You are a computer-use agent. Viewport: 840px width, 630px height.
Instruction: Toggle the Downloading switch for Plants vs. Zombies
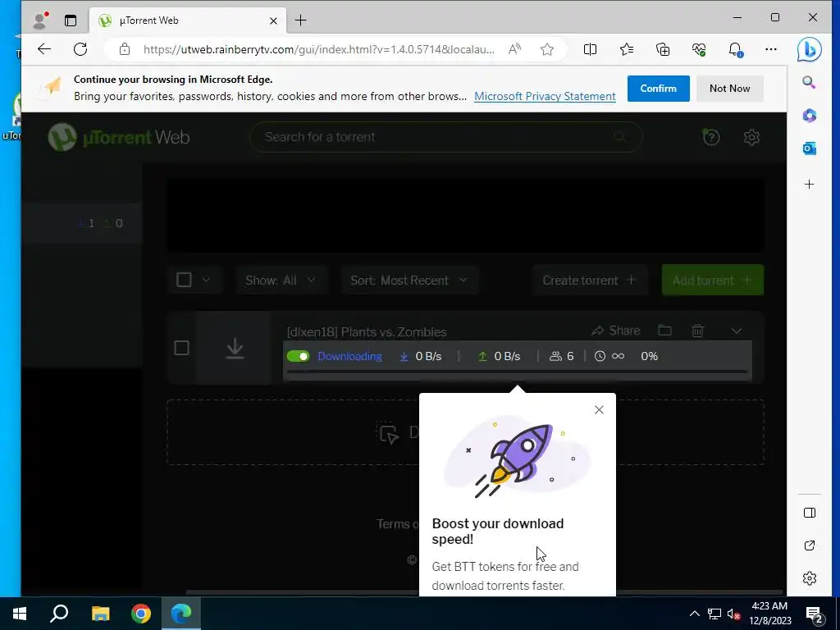298,356
